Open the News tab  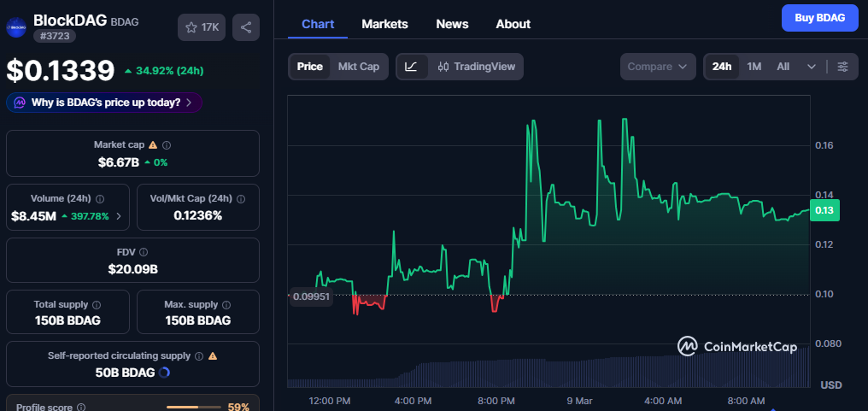point(452,25)
